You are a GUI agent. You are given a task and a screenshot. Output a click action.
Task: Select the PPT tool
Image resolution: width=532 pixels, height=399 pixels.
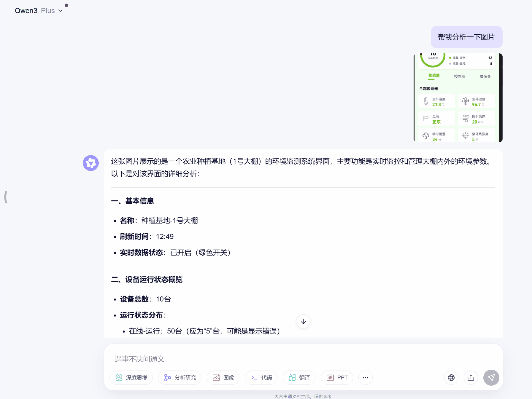337,378
